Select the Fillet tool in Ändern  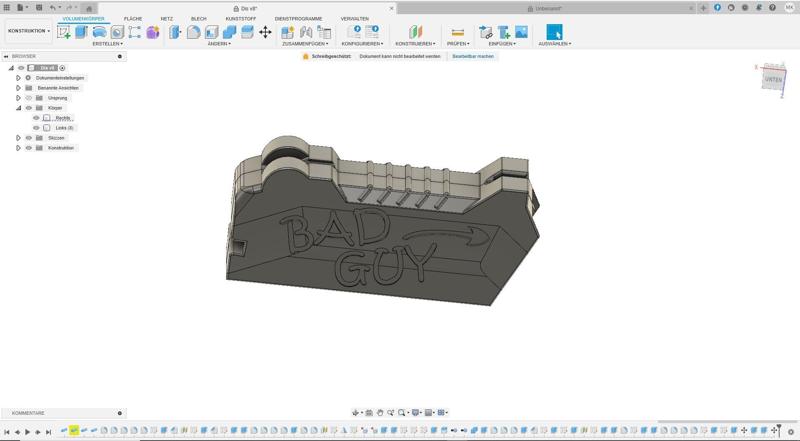click(x=194, y=32)
